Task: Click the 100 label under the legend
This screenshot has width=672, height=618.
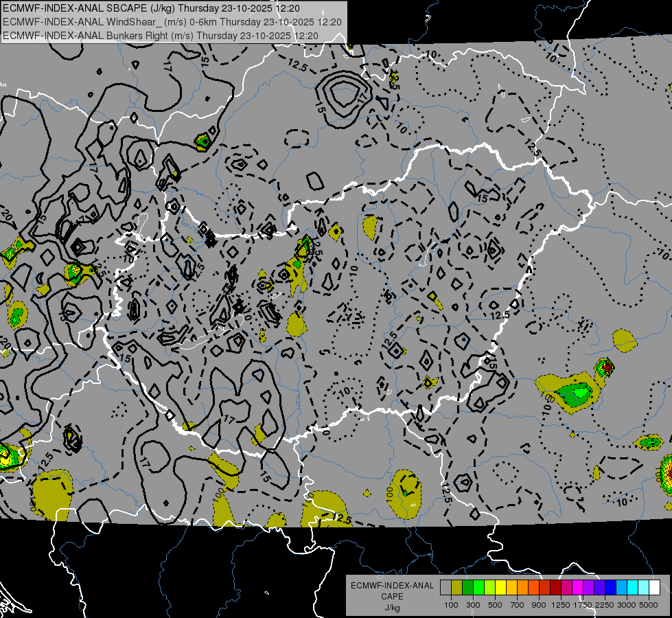Action: 451,605
